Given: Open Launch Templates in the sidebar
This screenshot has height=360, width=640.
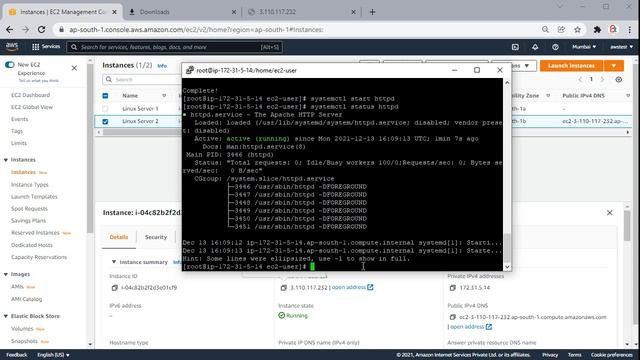Looking at the screenshot, I should 34,197.
